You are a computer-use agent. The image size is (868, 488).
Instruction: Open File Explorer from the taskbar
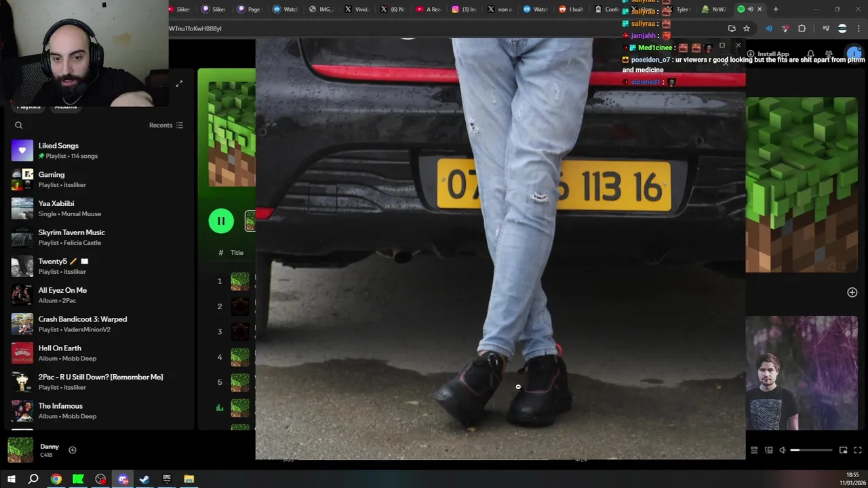pos(189,479)
